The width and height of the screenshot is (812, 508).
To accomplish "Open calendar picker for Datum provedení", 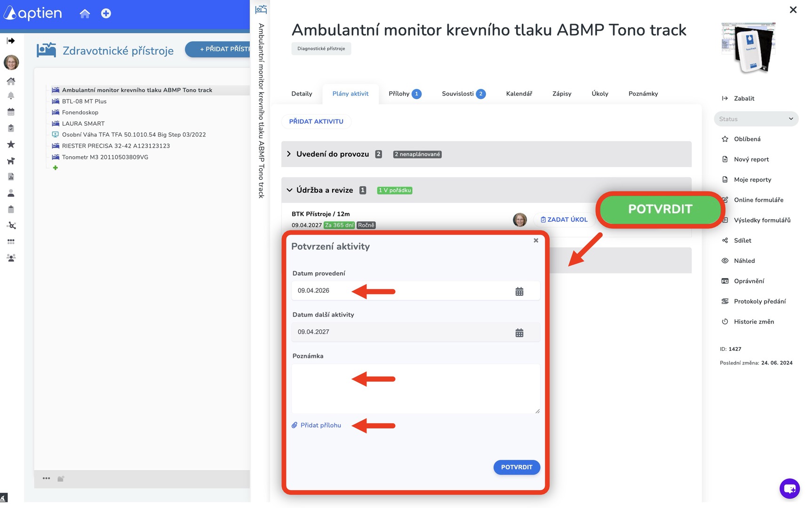I will [519, 291].
